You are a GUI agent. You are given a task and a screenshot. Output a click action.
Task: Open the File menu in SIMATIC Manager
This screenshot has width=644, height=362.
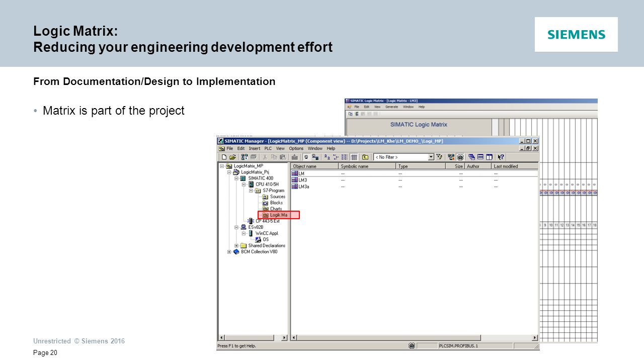230,148
